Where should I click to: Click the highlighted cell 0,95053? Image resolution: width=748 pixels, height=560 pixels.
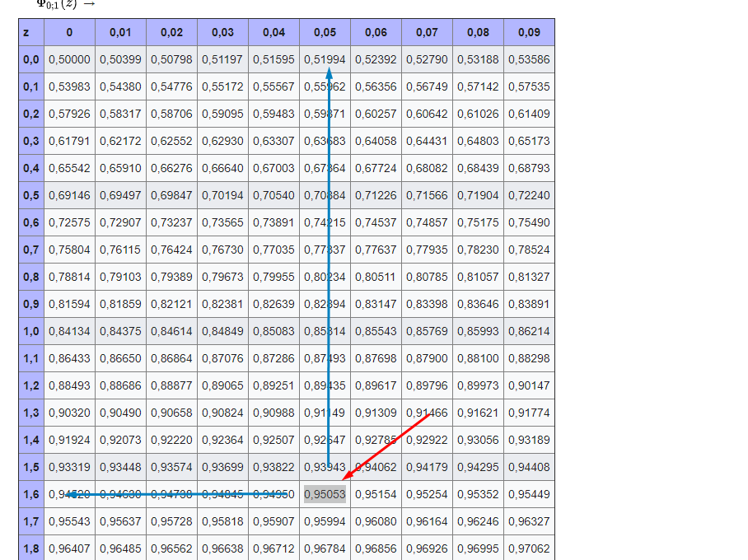coord(325,494)
